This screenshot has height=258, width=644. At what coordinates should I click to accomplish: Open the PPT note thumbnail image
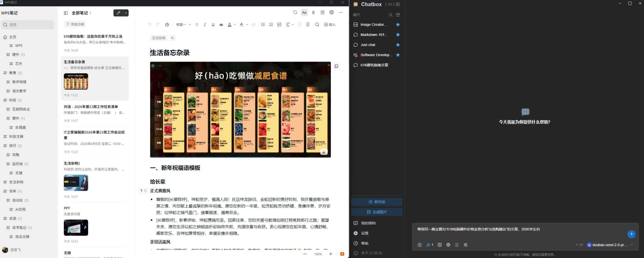click(x=76, y=227)
